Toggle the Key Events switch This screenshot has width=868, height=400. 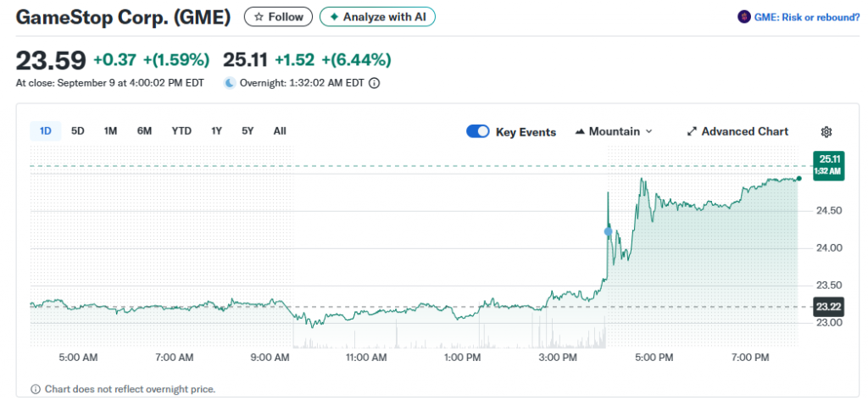[478, 131]
